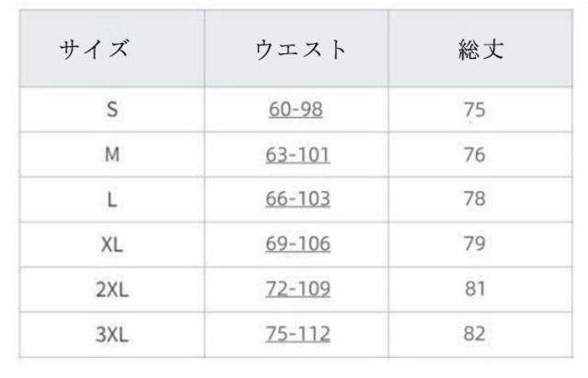The height and width of the screenshot is (378, 588).
Task: Click total length value 75
Action: [x=474, y=110]
